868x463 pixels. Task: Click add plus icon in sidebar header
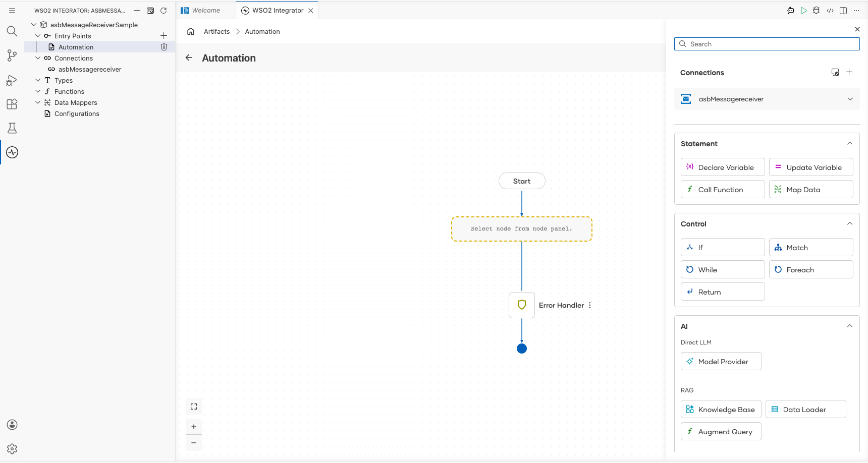click(137, 10)
